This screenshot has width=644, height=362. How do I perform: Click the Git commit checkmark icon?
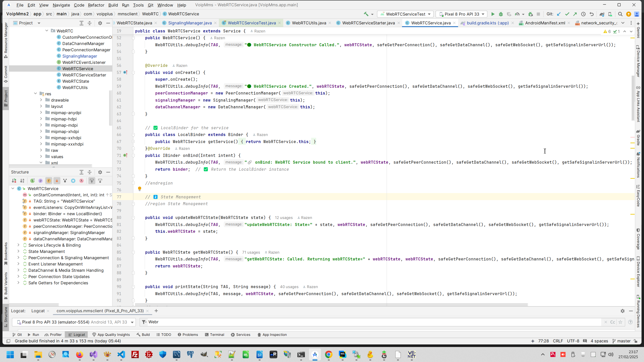pyautogui.click(x=567, y=14)
